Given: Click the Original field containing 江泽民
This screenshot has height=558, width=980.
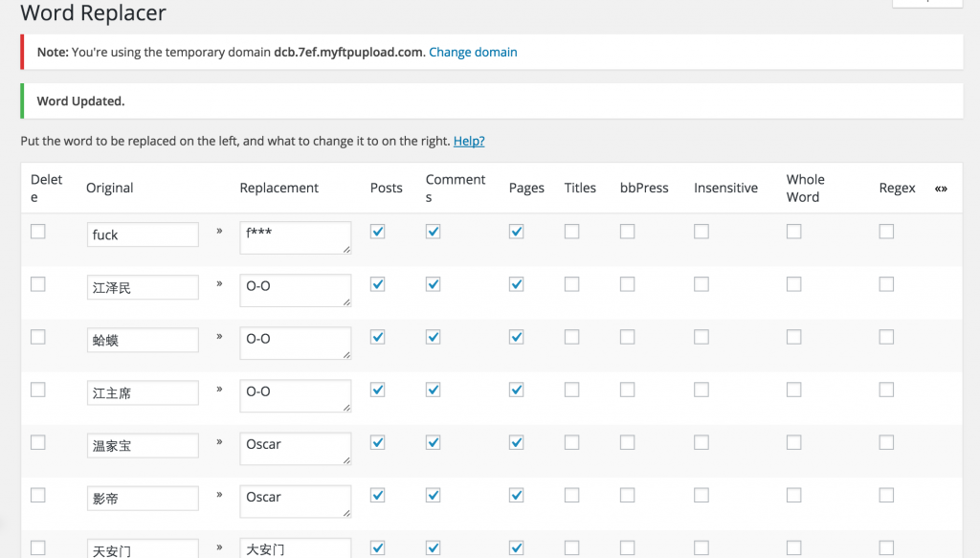Looking at the screenshot, I should point(143,287).
